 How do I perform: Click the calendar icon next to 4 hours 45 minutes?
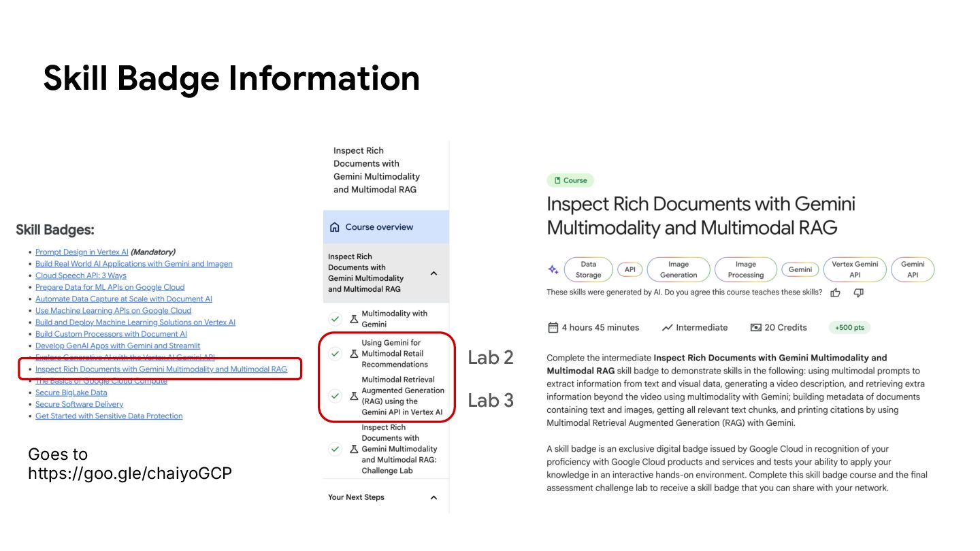pyautogui.click(x=553, y=327)
